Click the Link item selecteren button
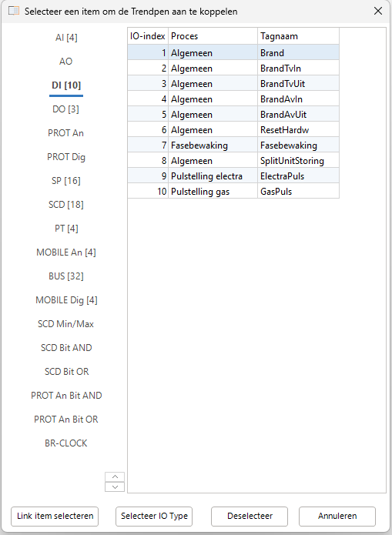 [x=55, y=517]
